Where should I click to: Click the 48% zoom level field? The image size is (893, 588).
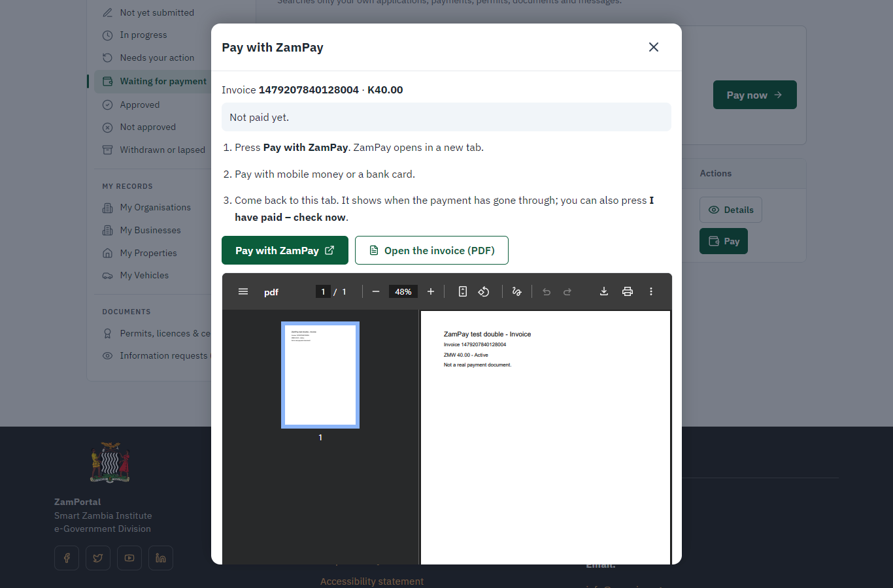[403, 291]
